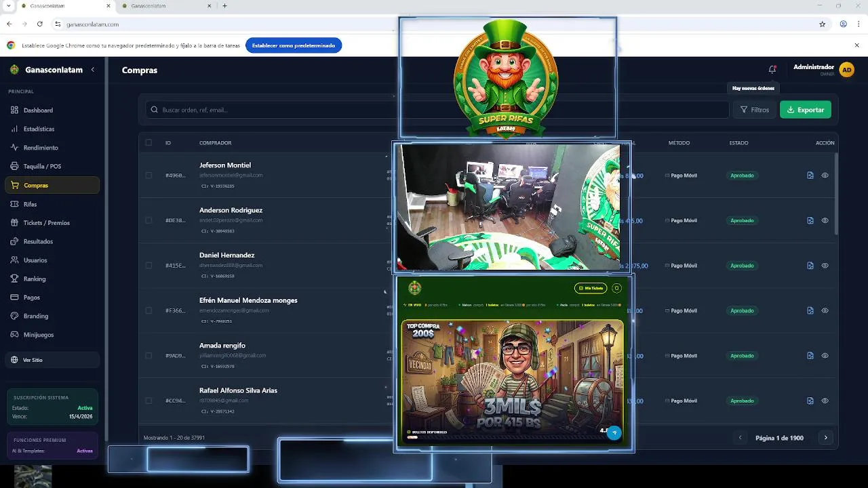Select the Compras sidebar item

tap(52, 185)
